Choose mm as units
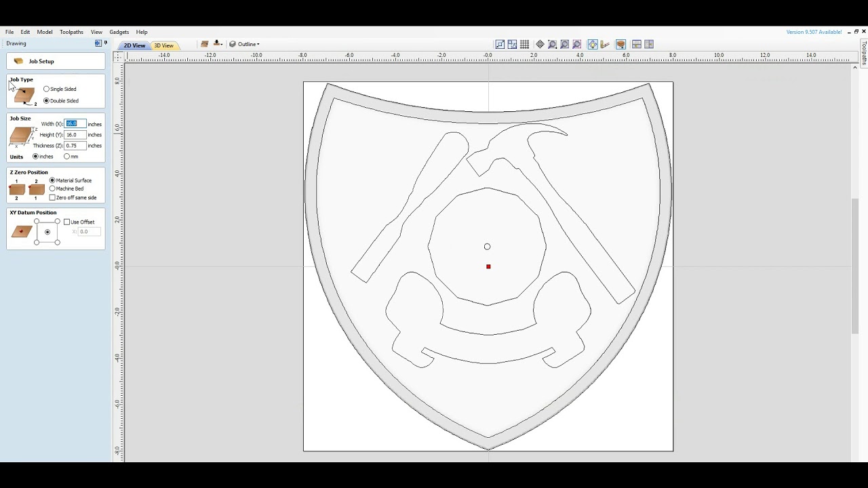This screenshot has width=868, height=488. [x=66, y=157]
